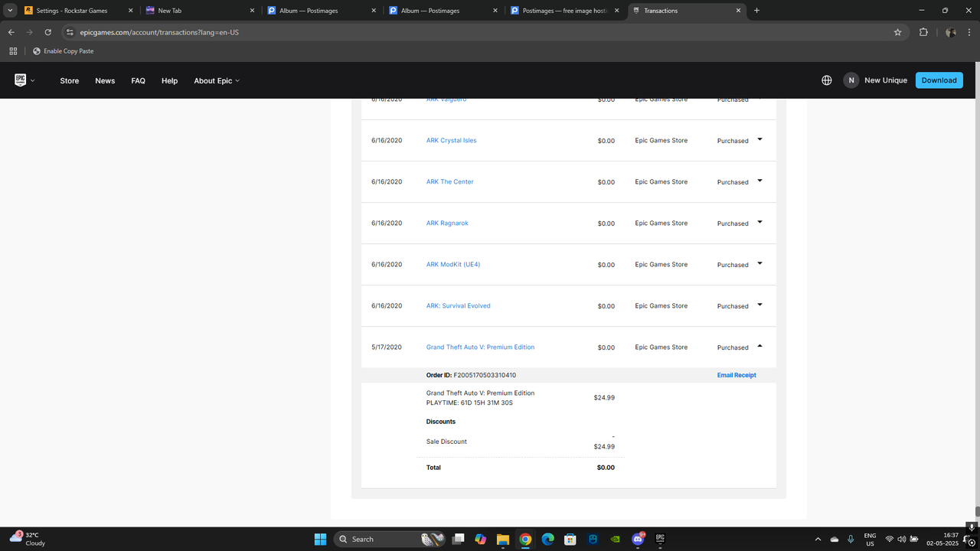Viewport: 980px width, 551px height.
Task: Go to Store in the Epic navbar
Action: 70,80
